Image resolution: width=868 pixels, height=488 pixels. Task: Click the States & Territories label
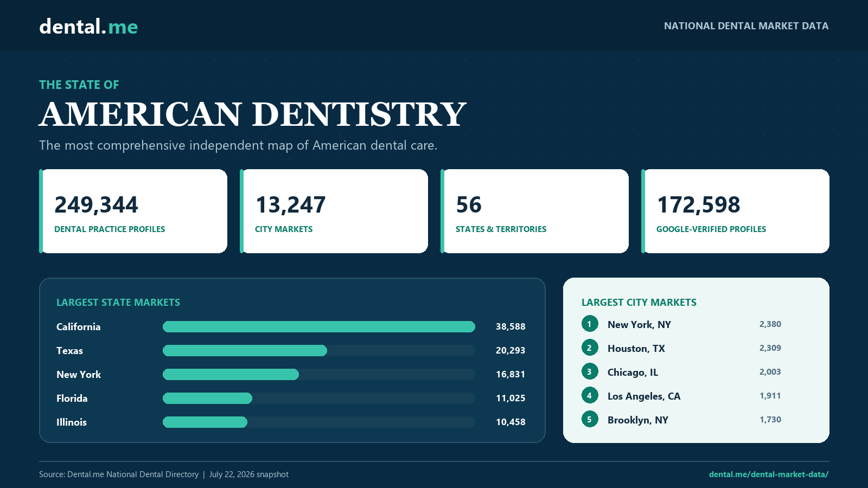pyautogui.click(x=501, y=229)
